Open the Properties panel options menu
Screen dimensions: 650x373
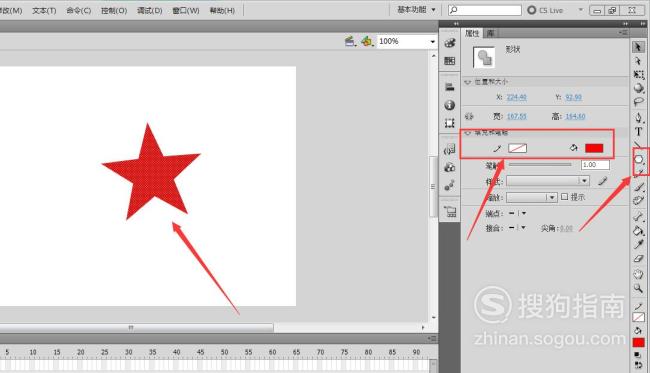point(623,32)
